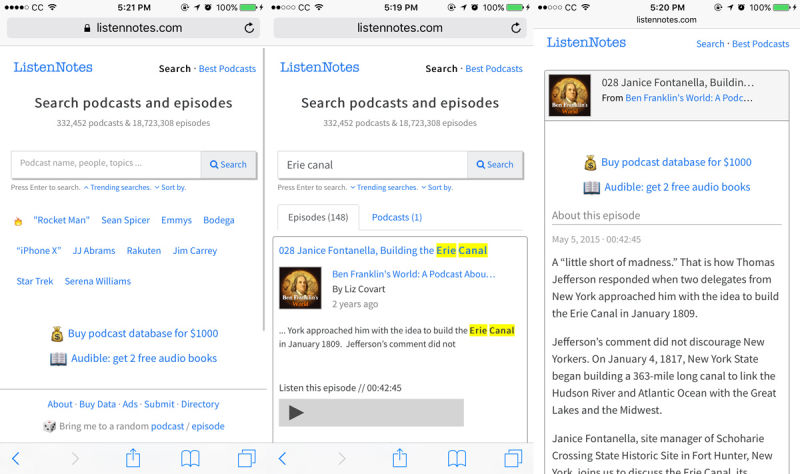
Task: Open Ads footer link
Action: point(130,404)
